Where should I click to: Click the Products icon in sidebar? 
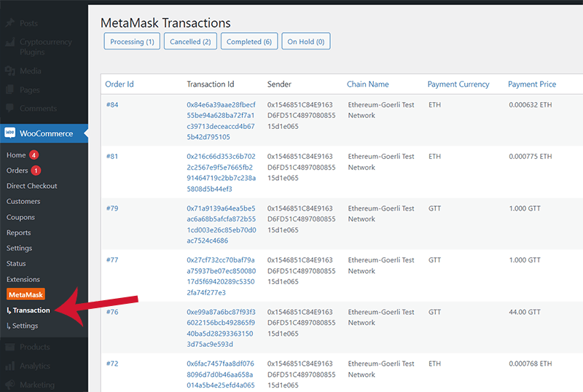[10, 347]
